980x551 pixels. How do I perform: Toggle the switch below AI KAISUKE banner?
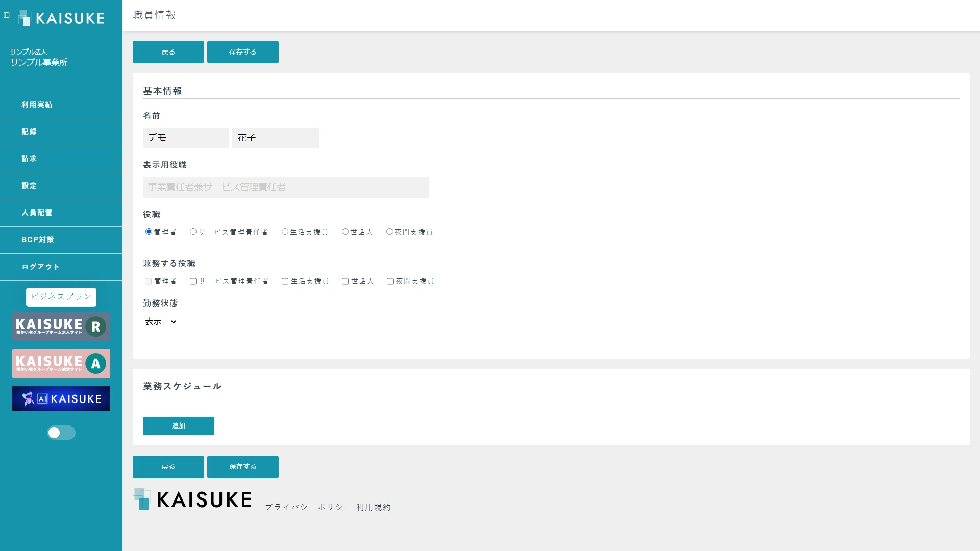pos(61,433)
